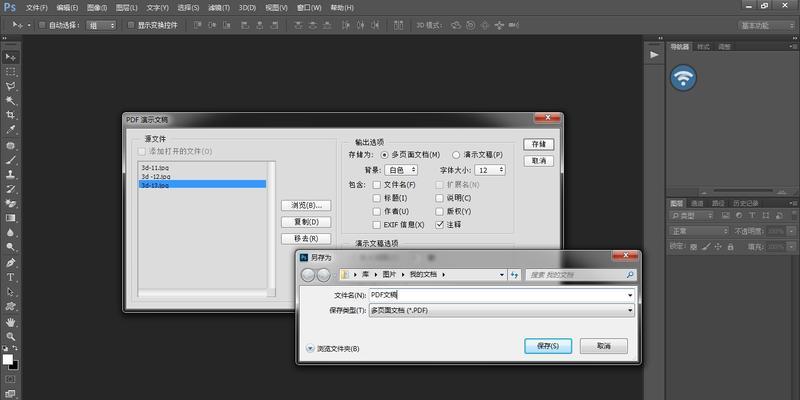Select the Brush tool
The width and height of the screenshot is (800, 400).
click(10, 160)
